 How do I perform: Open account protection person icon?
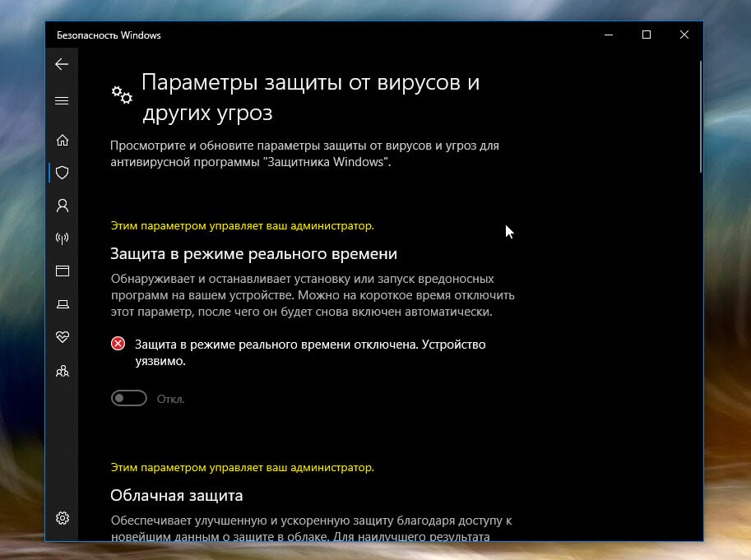pos(62,205)
